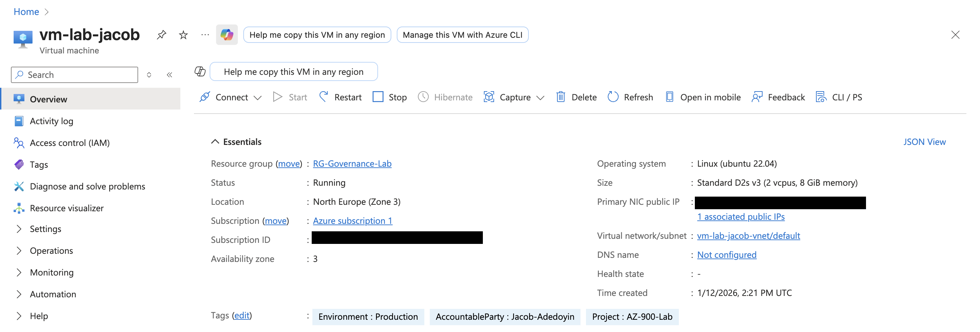
Task: Click the Delete trash can icon
Action: [x=561, y=97]
